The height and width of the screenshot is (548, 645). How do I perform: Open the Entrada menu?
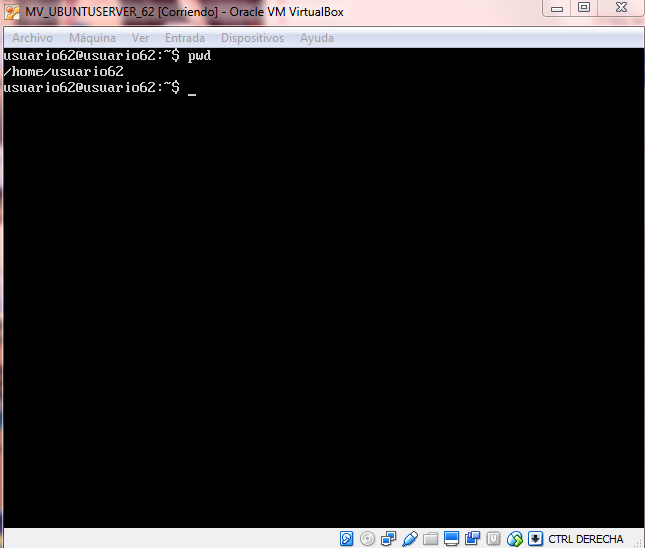click(185, 38)
